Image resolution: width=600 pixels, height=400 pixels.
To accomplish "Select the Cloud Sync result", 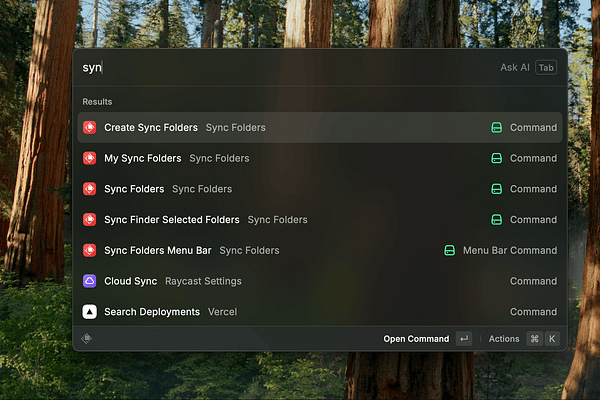I will (x=320, y=281).
